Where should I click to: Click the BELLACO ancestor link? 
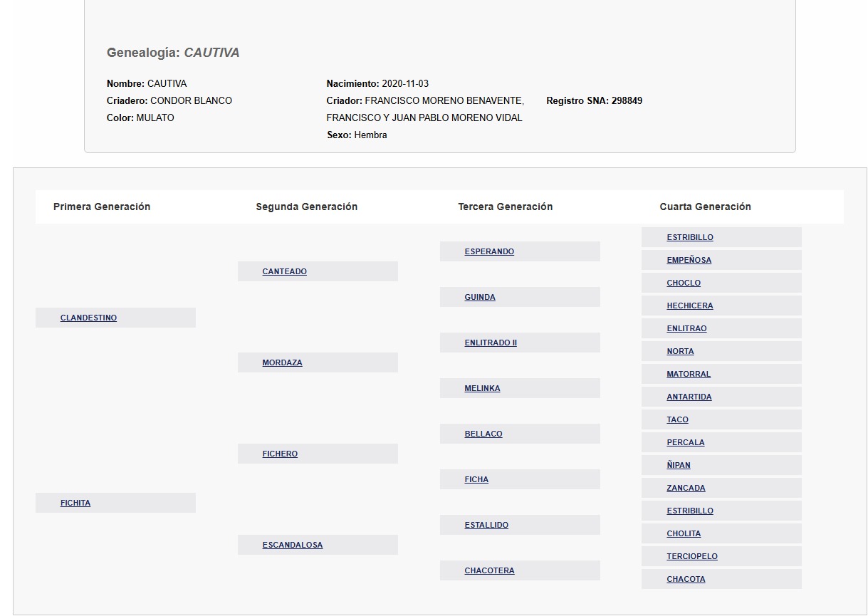(x=483, y=434)
